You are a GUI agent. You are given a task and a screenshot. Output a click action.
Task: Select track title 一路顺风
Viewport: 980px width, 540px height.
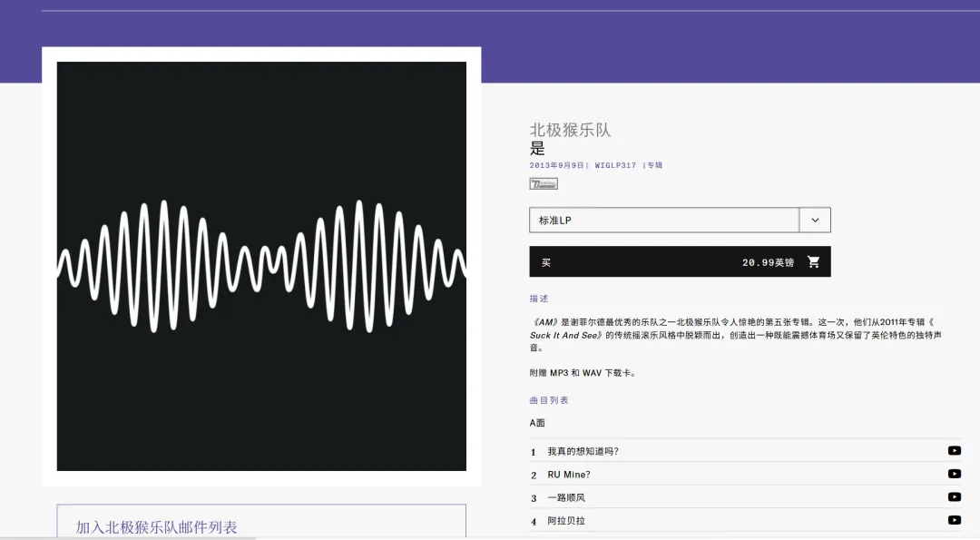click(566, 497)
